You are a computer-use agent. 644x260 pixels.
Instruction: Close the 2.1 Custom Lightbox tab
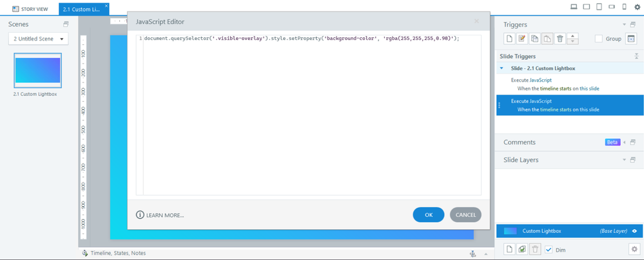point(107,6)
